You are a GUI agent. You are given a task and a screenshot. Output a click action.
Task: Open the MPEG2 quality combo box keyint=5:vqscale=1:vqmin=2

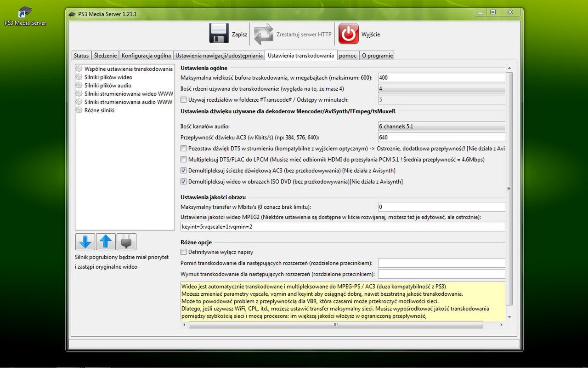[343, 227]
